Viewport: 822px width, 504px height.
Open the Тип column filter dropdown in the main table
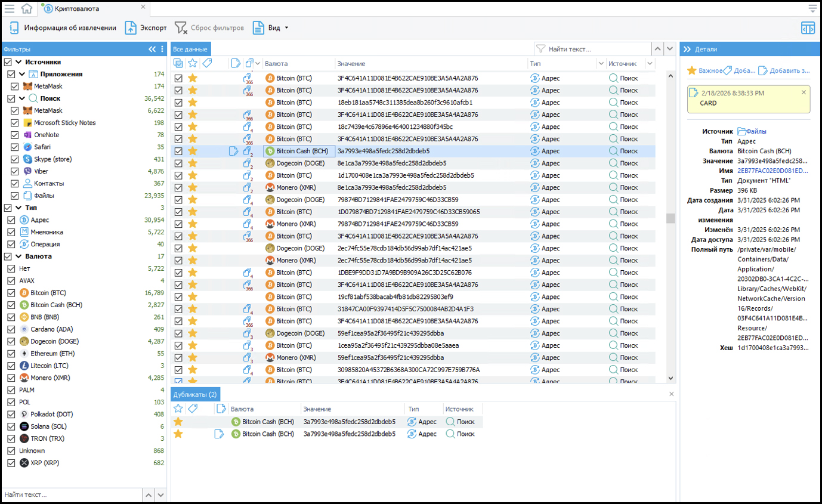click(x=601, y=63)
